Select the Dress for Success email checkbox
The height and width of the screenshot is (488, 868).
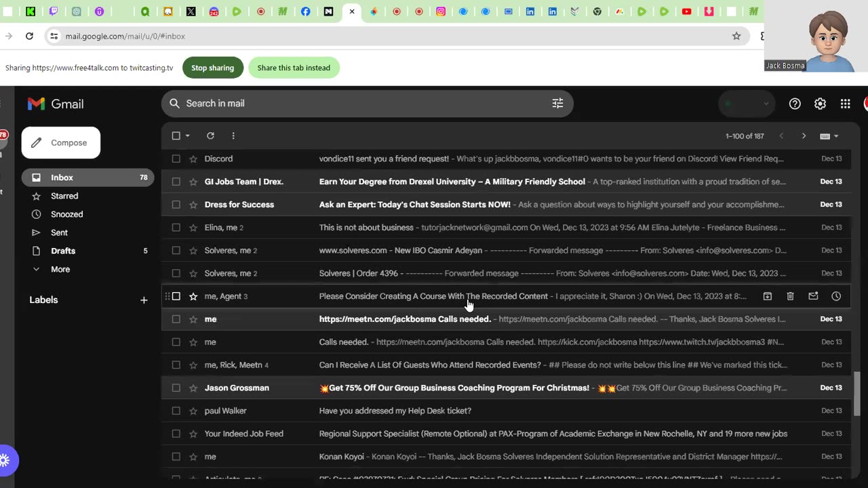(176, 205)
